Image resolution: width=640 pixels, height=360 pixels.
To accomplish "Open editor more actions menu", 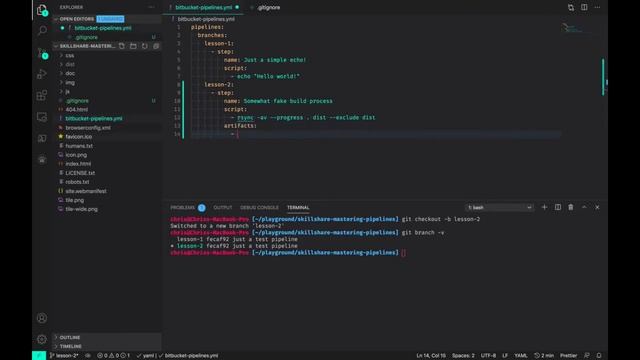I will pyautogui.click(x=597, y=7).
